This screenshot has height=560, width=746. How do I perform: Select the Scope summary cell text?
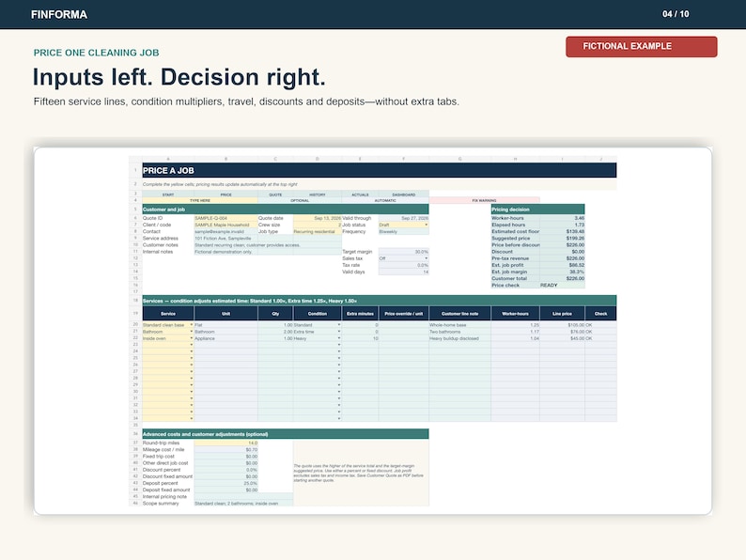point(243,503)
